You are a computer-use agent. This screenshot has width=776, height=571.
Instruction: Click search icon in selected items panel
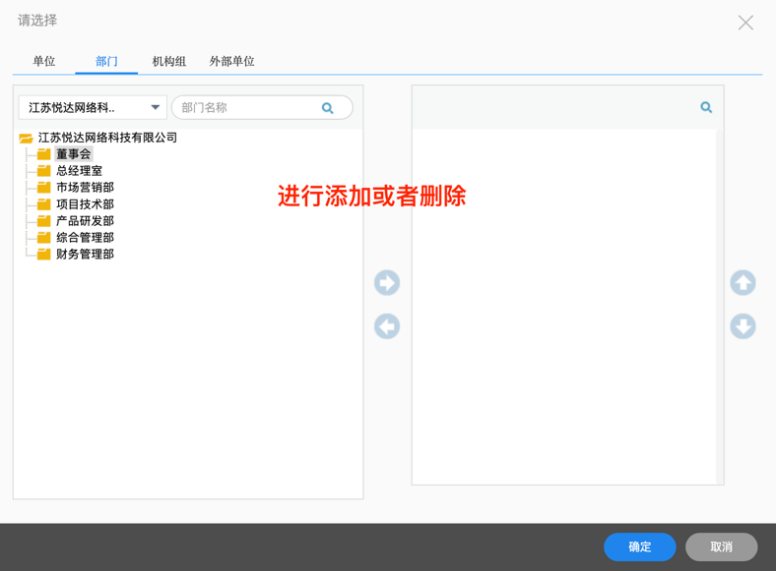point(706,108)
